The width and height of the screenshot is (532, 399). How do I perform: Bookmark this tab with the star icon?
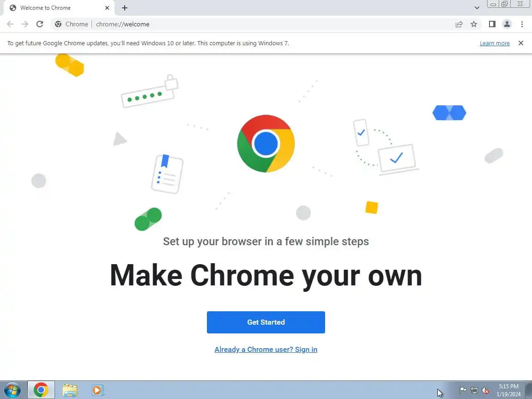click(x=474, y=24)
